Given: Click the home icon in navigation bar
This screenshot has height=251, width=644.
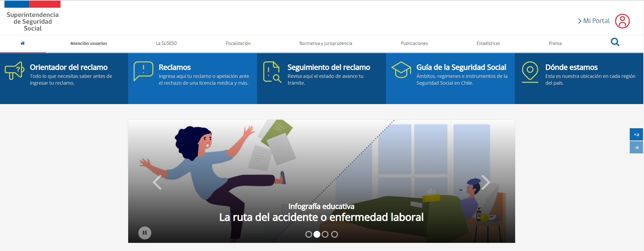Looking at the screenshot, I should 23,43.
